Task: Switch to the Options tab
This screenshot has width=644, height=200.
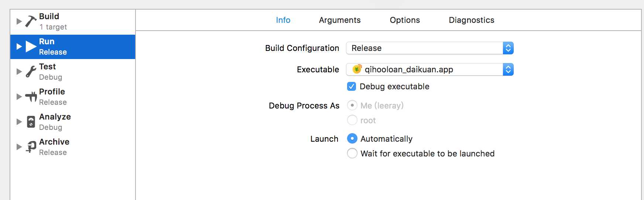Action: point(405,20)
